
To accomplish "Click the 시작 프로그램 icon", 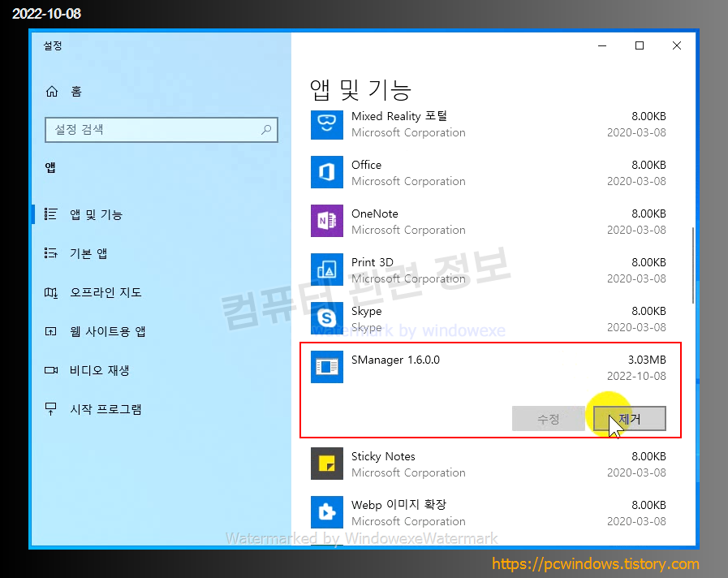I will pyautogui.click(x=50, y=409).
